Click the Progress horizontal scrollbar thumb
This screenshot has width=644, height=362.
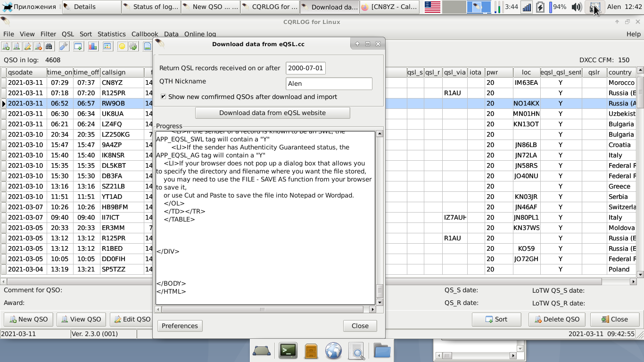262,310
